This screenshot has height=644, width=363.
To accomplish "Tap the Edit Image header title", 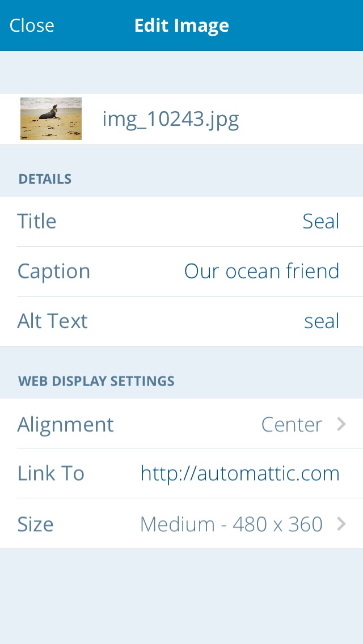I will [x=181, y=26].
